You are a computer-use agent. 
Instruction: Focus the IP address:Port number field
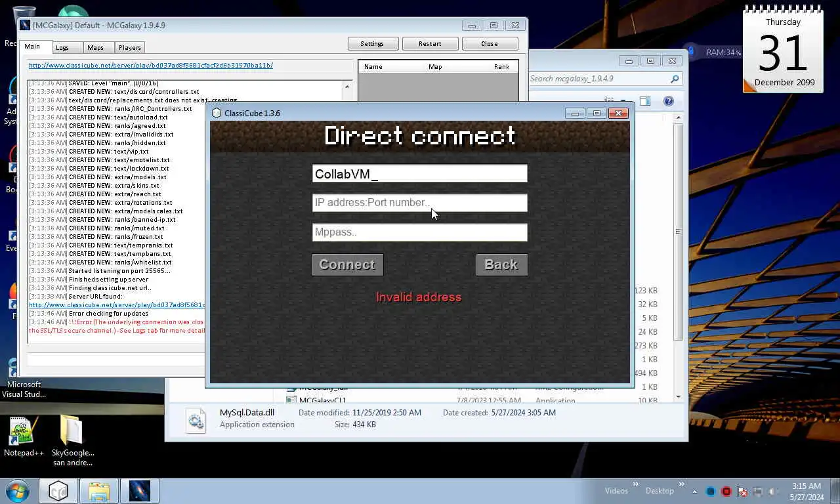click(420, 203)
